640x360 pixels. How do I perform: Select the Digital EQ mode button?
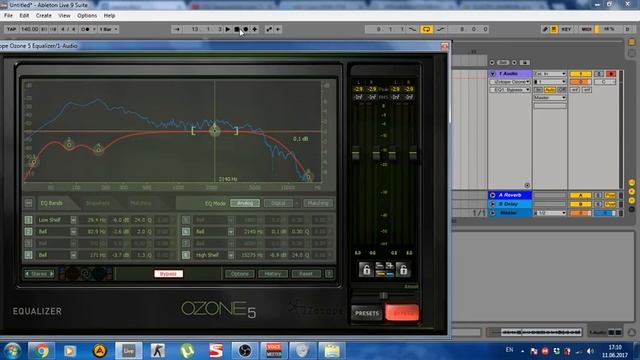pos(278,203)
